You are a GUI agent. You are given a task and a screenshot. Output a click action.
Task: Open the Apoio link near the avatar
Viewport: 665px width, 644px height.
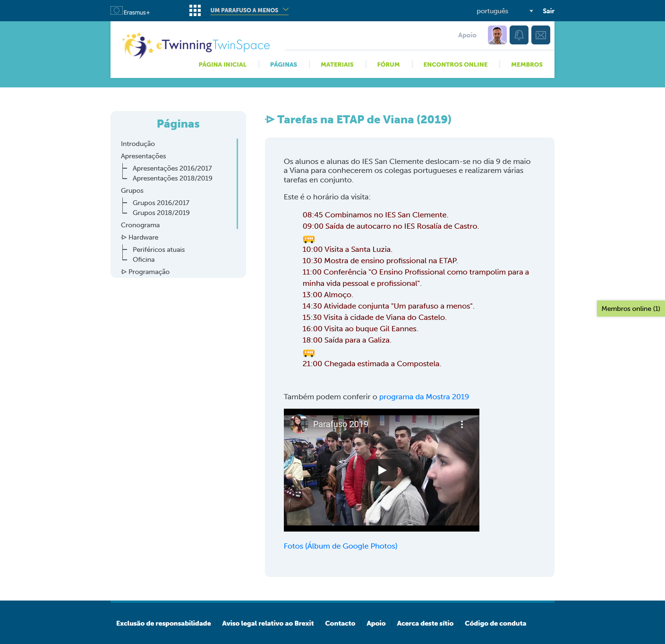click(467, 35)
